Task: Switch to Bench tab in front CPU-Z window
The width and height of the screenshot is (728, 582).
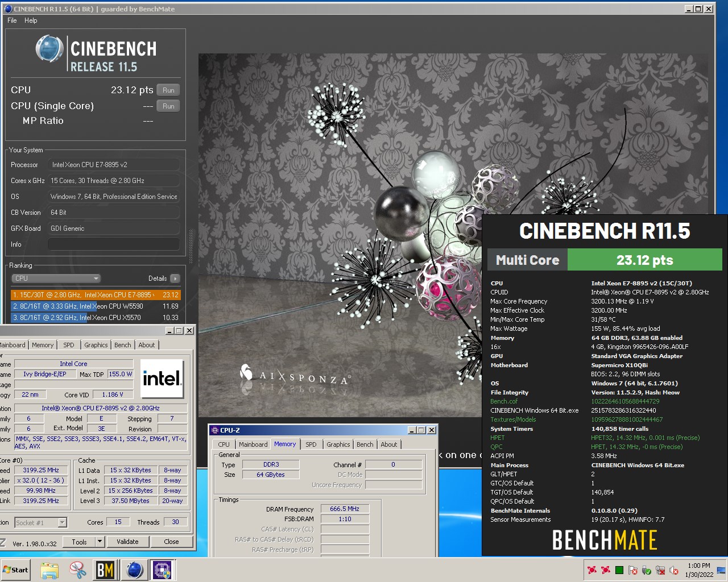Action: (x=365, y=444)
